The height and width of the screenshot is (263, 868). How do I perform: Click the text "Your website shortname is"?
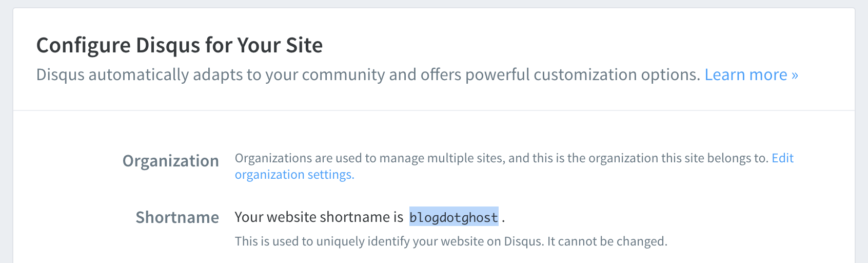[x=319, y=217]
